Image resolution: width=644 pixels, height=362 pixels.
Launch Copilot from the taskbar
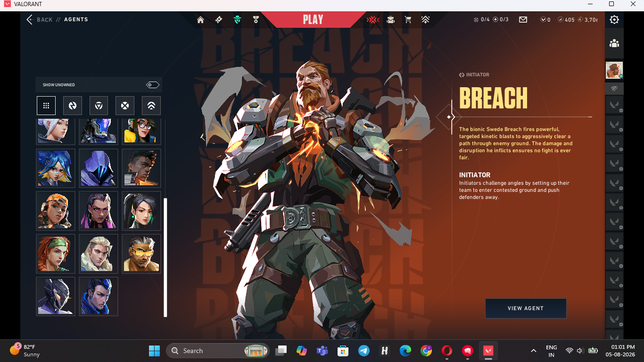click(x=302, y=351)
